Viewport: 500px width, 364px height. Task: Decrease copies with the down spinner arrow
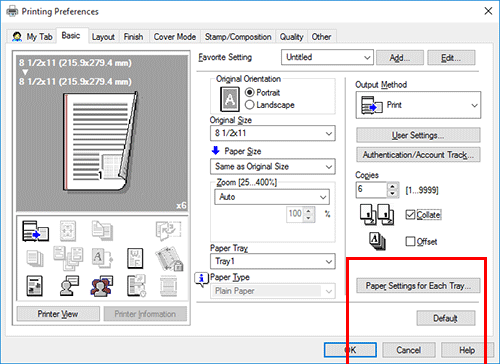[x=393, y=193]
